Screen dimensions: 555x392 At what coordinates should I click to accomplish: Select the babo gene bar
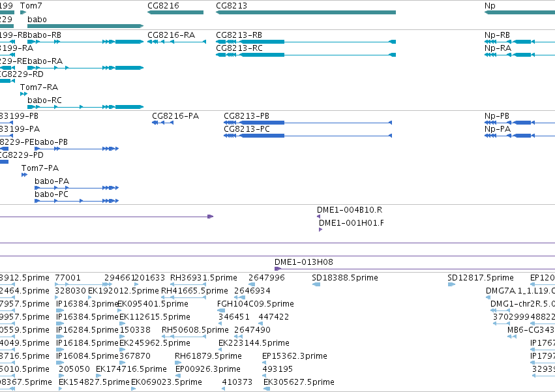[x=85, y=26]
